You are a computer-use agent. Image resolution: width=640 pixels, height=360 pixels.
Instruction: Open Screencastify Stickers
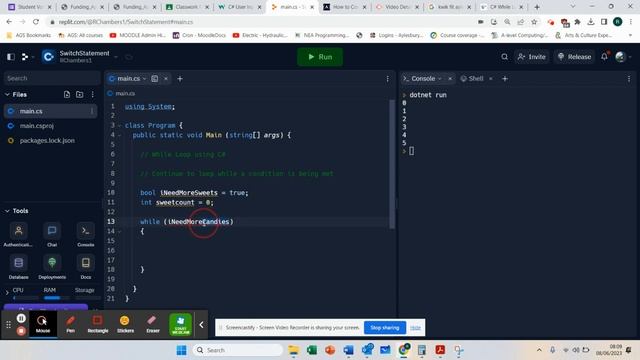[x=125, y=324]
